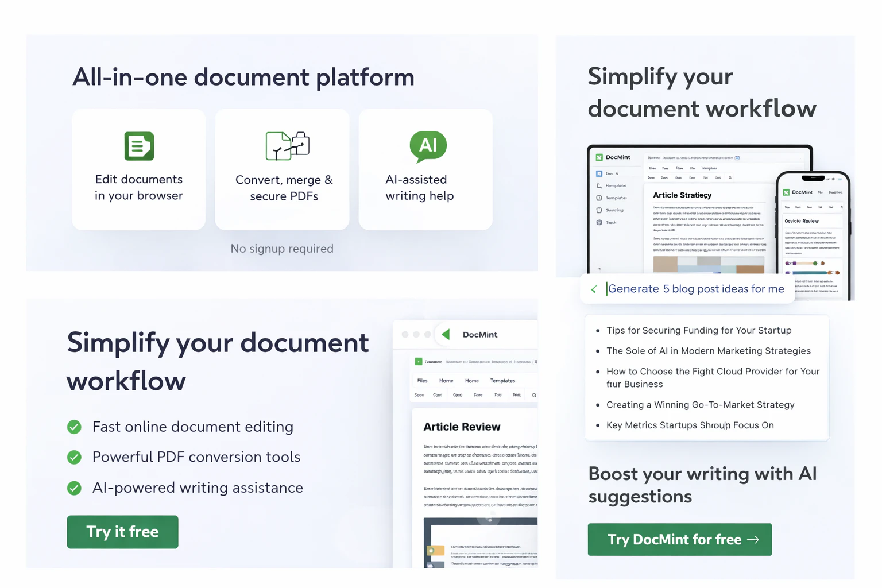This screenshot has height=588, width=882.
Task: Select Key Metrics Startups Shroulp Focus On
Action: tap(690, 425)
